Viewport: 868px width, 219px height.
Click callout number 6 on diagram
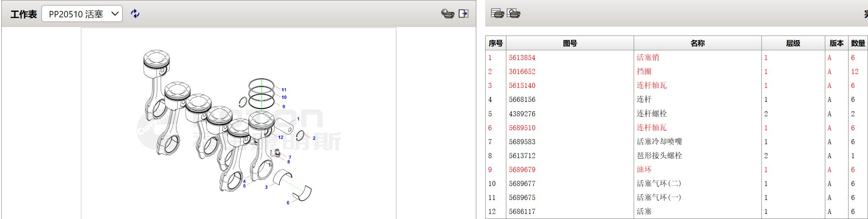[288, 203]
